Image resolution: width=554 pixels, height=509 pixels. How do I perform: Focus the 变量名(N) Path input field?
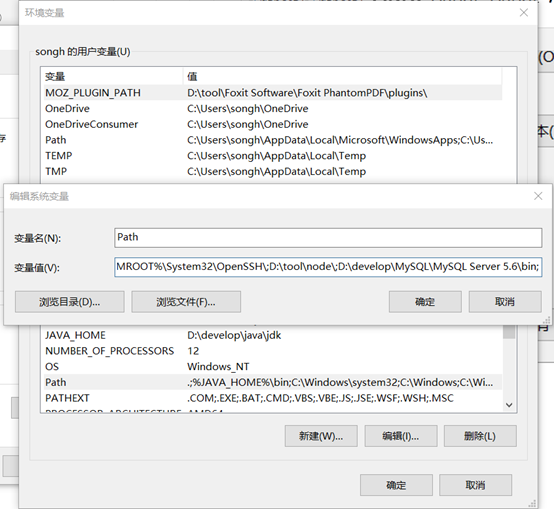click(x=328, y=237)
